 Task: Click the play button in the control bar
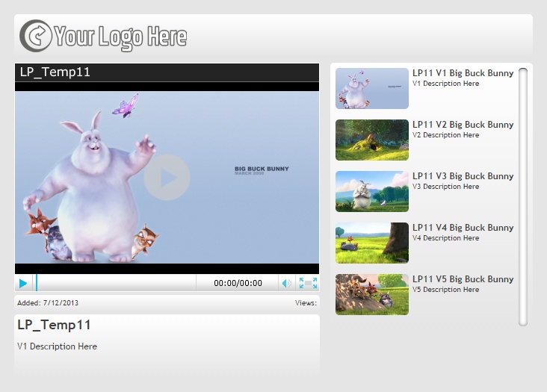(x=23, y=283)
